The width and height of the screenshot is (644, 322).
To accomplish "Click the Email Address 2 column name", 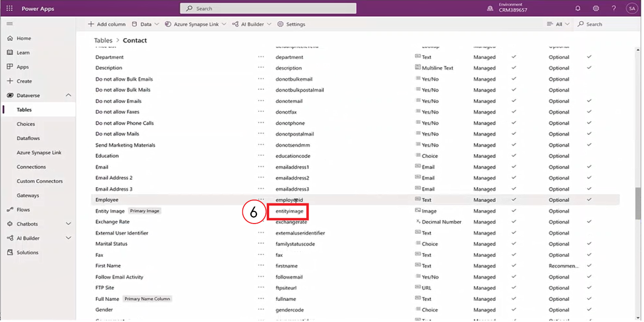I will [114, 178].
